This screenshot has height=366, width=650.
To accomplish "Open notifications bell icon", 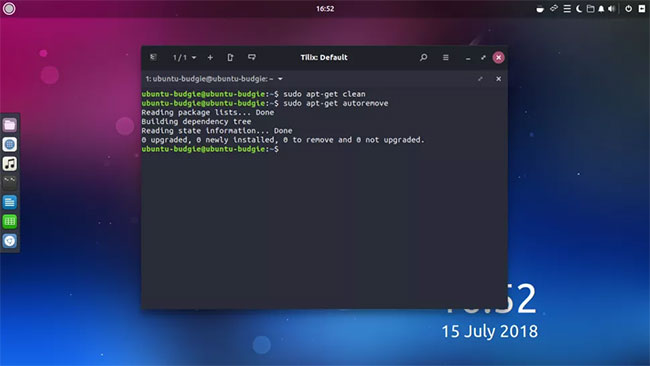I will [601, 9].
